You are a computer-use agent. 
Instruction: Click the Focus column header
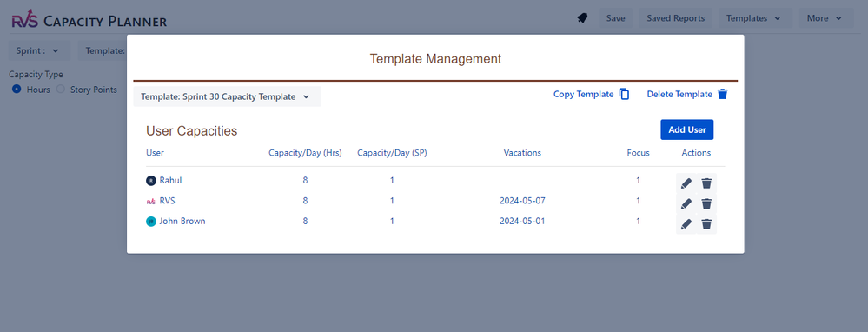click(x=639, y=153)
